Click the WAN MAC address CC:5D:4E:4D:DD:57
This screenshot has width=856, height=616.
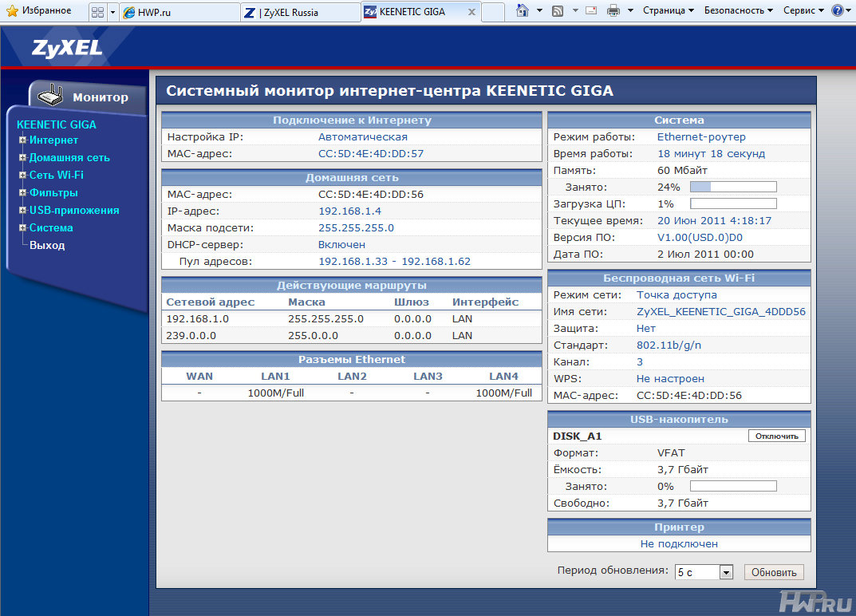[x=371, y=153]
